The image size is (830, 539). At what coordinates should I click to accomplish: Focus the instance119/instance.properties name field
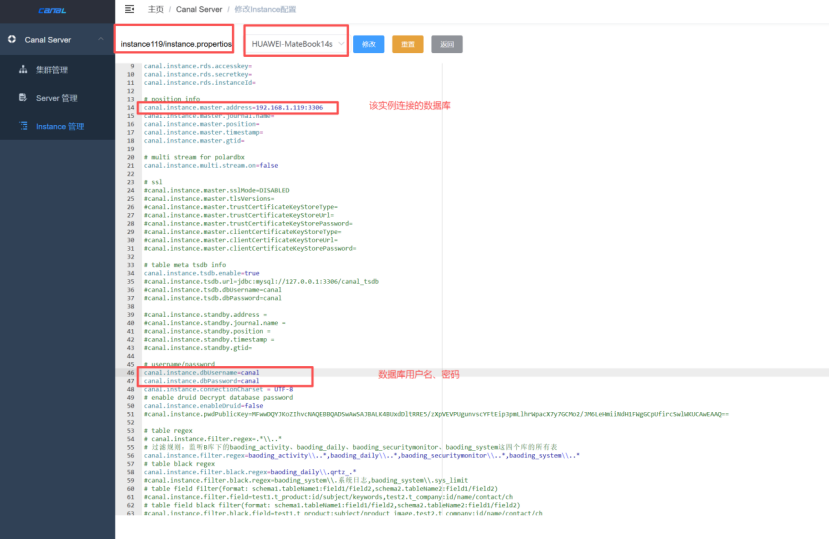point(175,44)
